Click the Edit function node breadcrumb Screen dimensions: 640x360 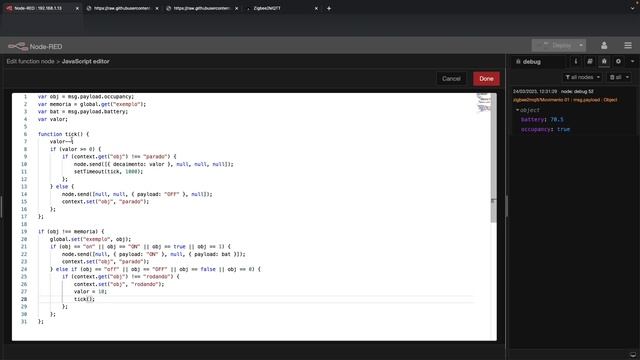[30, 61]
